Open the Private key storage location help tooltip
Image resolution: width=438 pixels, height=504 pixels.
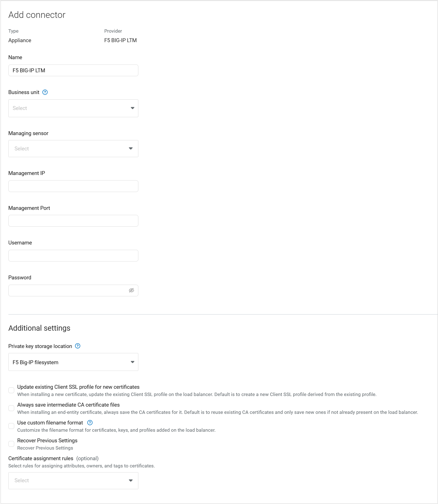78,346
